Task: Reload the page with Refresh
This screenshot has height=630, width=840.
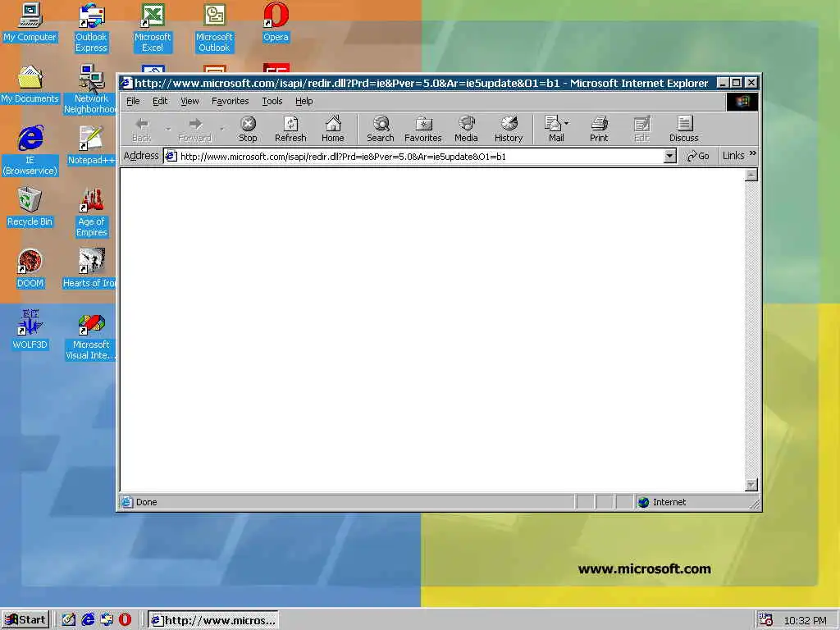Action: coord(290,129)
